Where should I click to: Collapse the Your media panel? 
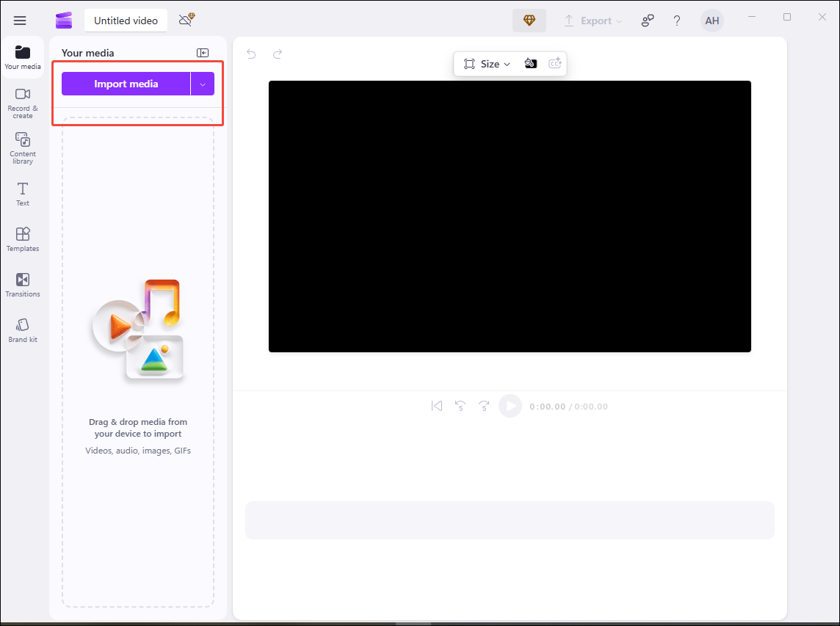[203, 52]
